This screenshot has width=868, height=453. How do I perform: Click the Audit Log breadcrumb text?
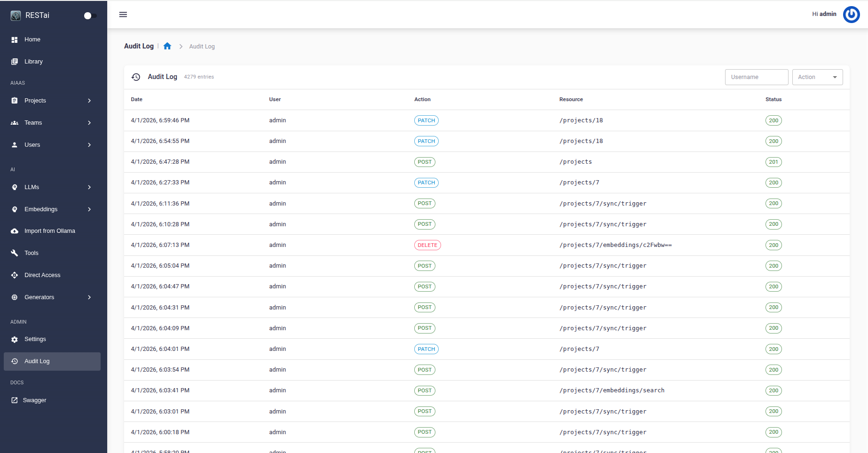[x=202, y=47]
